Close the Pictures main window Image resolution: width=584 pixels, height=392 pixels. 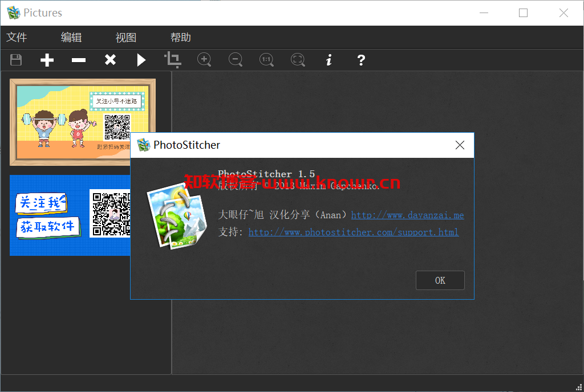pyautogui.click(x=563, y=13)
